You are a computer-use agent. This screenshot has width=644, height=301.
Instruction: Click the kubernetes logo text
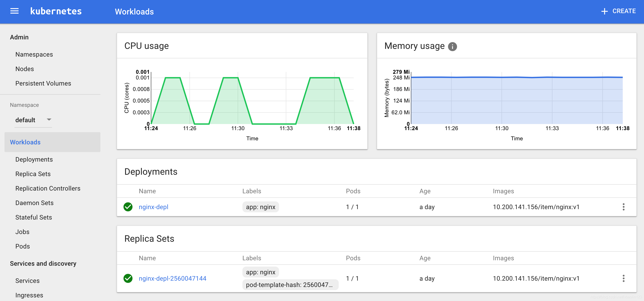tap(56, 11)
